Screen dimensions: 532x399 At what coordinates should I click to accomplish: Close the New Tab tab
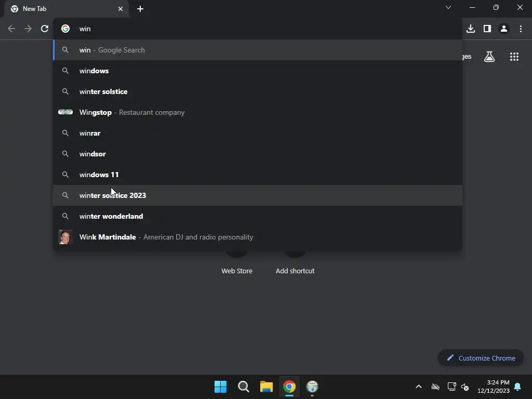121,9
